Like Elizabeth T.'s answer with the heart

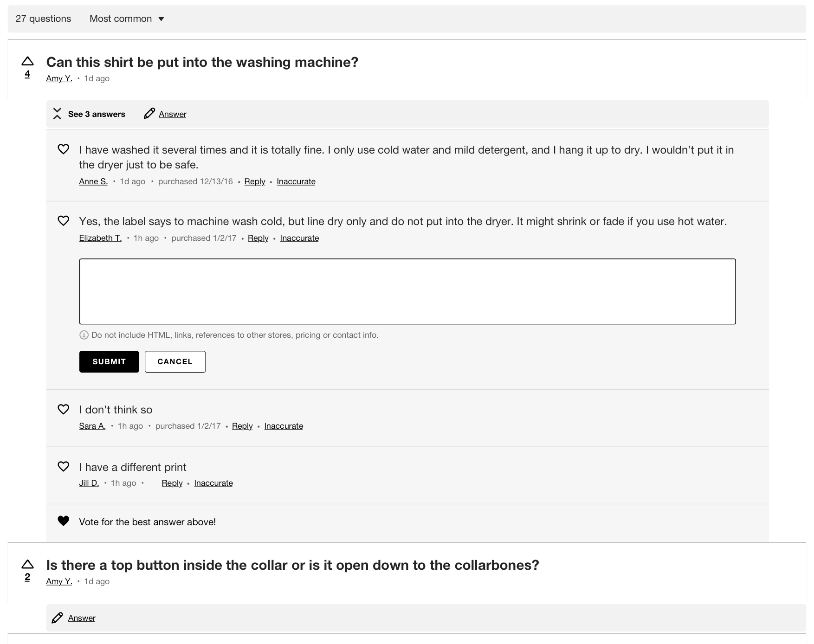coord(63,220)
